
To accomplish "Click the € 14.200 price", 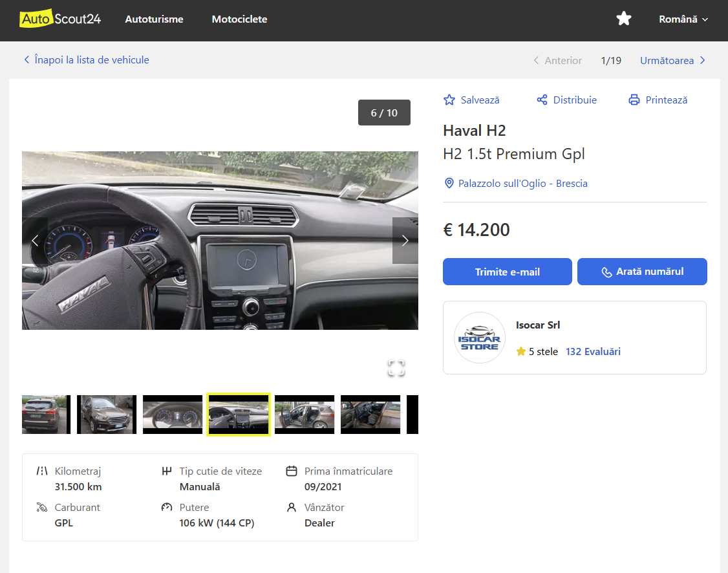I will coord(476,230).
